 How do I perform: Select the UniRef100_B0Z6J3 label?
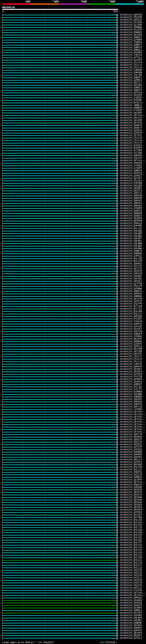(131, 103)
